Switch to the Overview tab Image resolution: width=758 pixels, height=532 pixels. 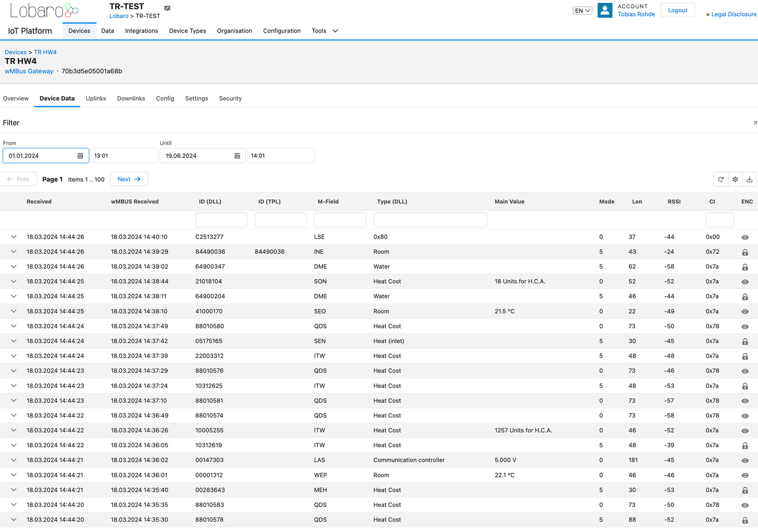tap(16, 99)
